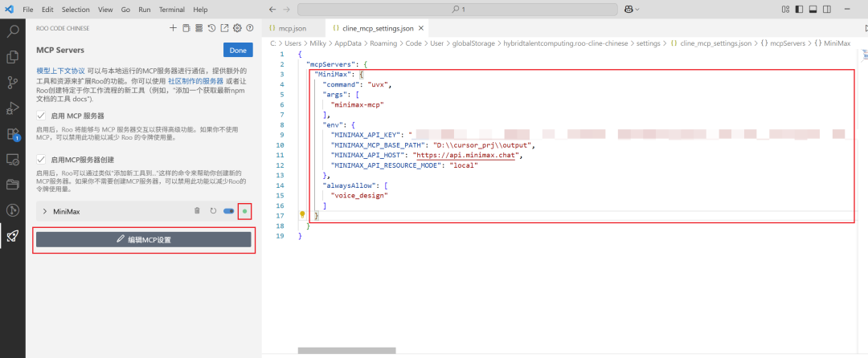Open the File menu
This screenshot has height=358, width=868.
click(28, 10)
